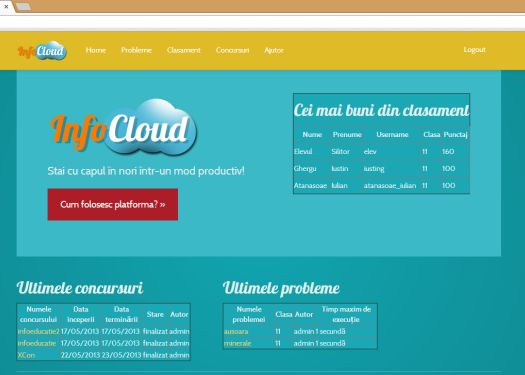The width and height of the screenshot is (525, 375).
Task: Click the 'Numele concursului' column header
Action: click(x=39, y=314)
